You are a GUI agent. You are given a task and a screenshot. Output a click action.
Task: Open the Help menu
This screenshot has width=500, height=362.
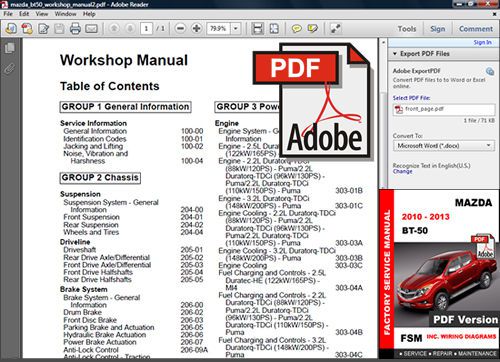point(89,14)
